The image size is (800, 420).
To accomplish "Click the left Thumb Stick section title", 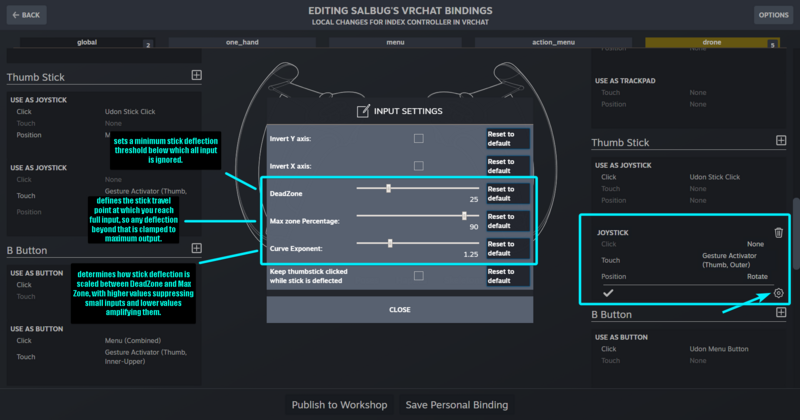I will 36,78.
